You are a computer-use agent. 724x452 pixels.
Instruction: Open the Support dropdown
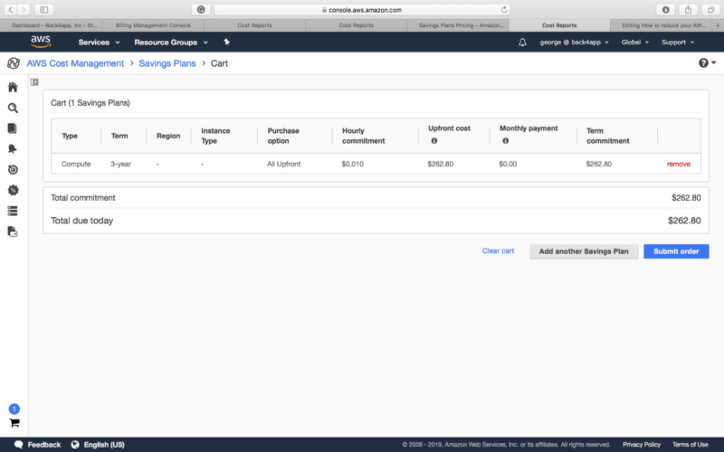coord(677,42)
